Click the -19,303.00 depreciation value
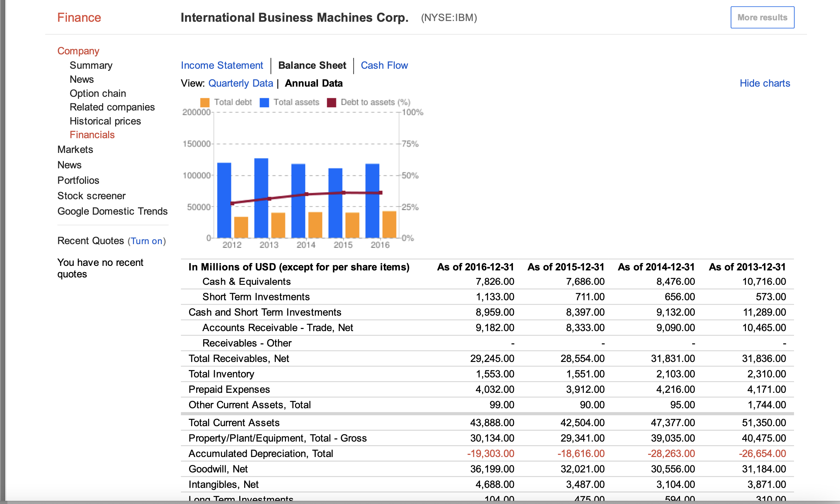Viewport: 840px width, 504px height. coord(491,453)
